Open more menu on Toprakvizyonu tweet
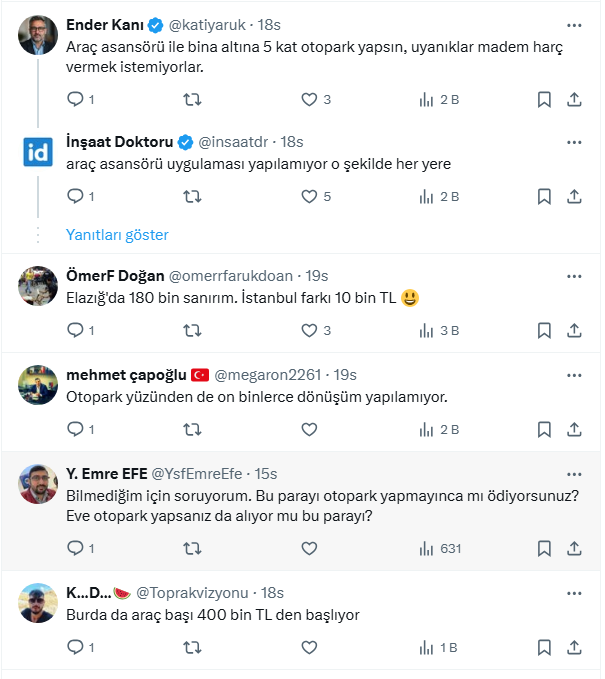605x679 pixels. point(574,593)
